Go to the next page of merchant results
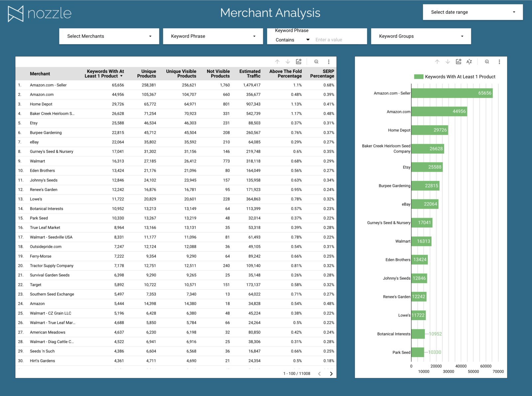 (x=331, y=373)
